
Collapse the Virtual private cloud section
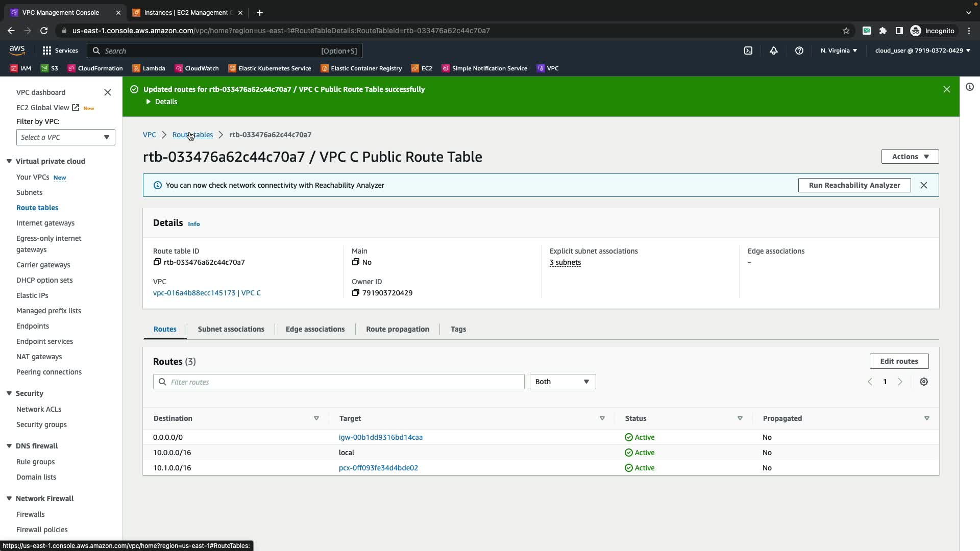[9, 161]
